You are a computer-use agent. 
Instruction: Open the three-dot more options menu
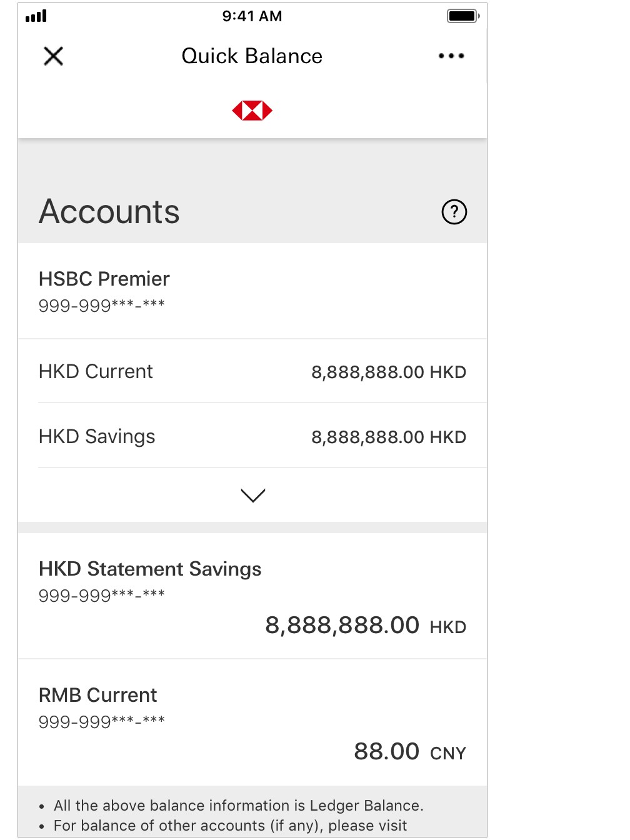pos(451,56)
